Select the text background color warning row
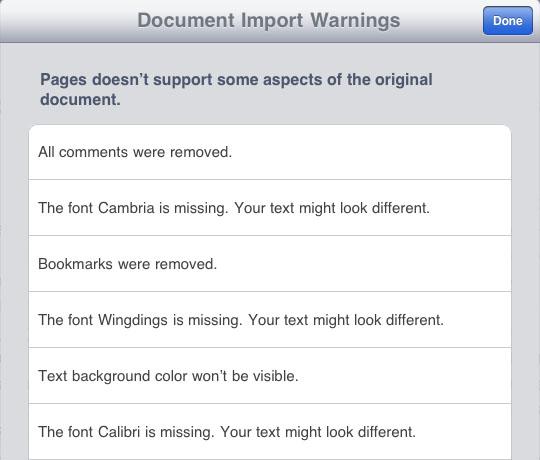This screenshot has width=540, height=460. (270, 376)
